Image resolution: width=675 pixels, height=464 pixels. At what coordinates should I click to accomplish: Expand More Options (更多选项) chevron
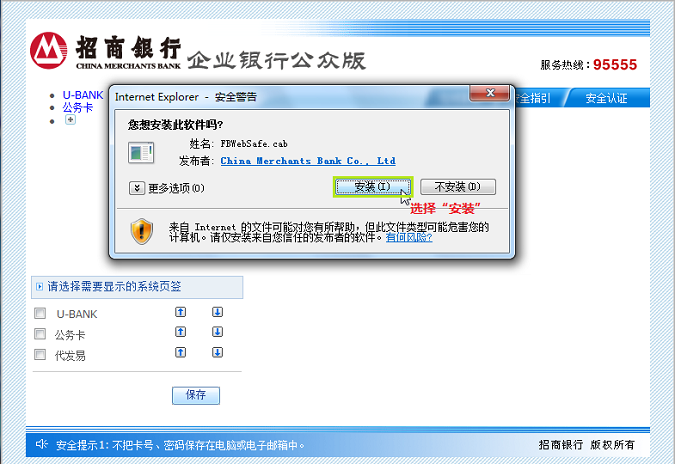point(136,188)
